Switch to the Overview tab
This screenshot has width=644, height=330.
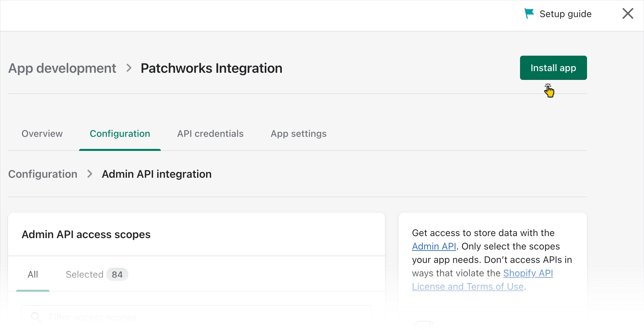pos(42,133)
